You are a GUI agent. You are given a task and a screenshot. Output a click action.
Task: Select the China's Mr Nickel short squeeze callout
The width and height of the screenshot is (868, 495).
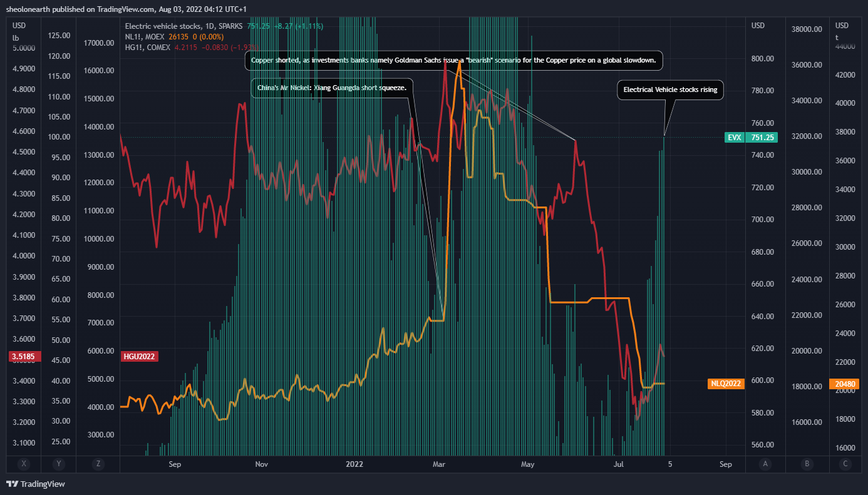(x=332, y=88)
